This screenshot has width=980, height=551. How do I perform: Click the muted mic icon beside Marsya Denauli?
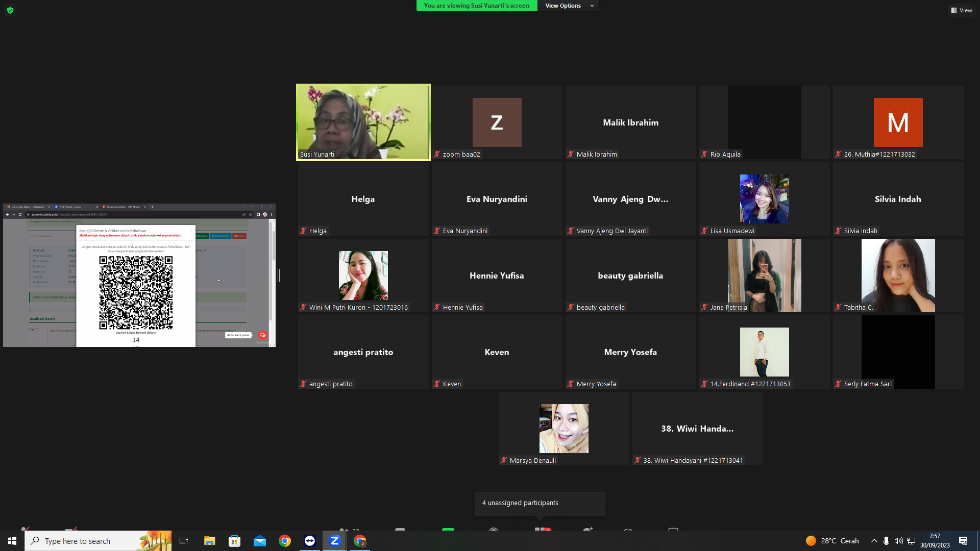pos(504,460)
